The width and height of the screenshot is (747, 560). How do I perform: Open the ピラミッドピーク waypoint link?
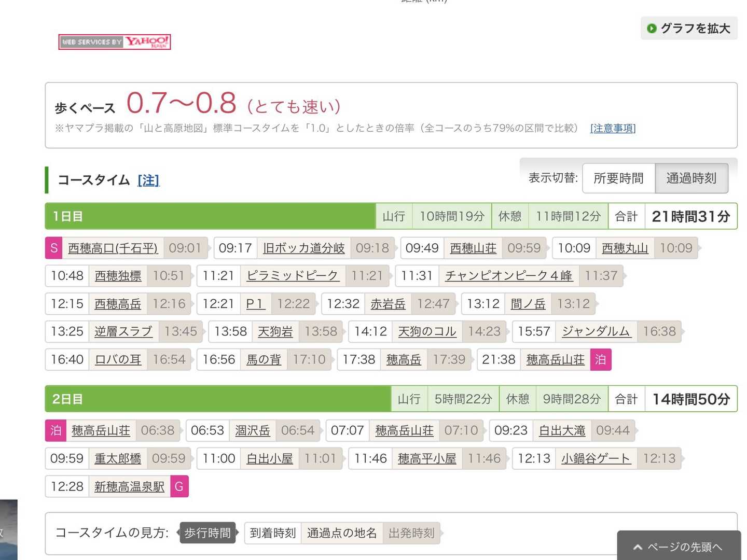coord(293,276)
